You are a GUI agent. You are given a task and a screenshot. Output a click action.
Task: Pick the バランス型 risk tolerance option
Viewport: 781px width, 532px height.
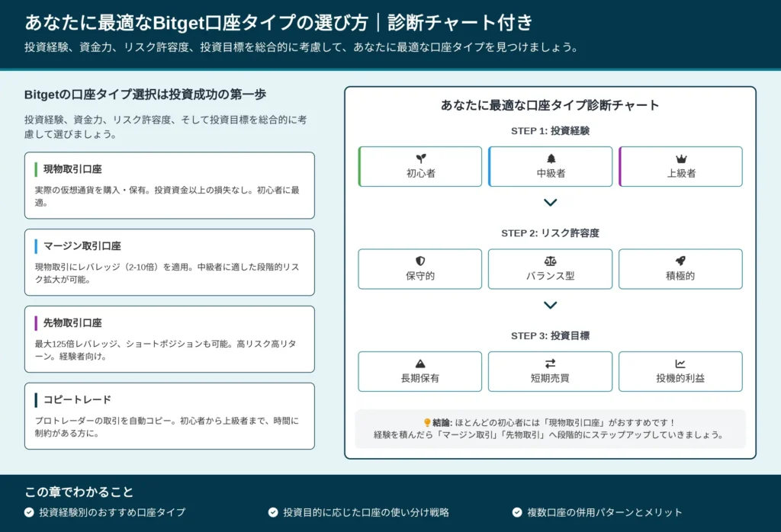coord(551,269)
